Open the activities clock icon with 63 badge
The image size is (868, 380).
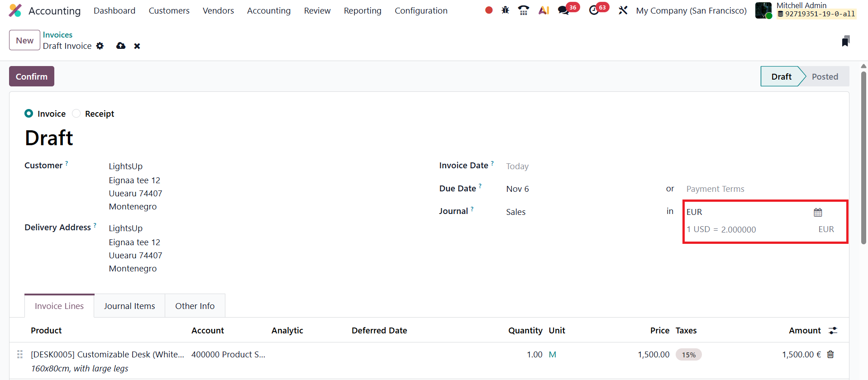click(x=594, y=10)
